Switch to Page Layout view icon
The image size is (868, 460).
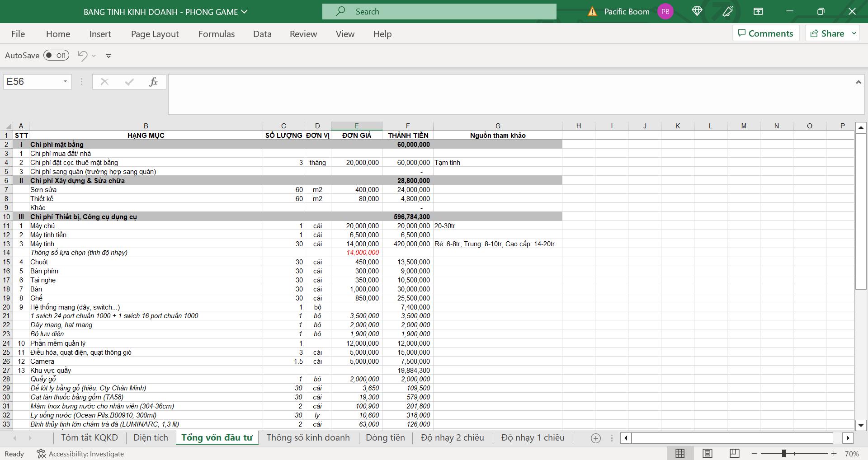click(708, 453)
